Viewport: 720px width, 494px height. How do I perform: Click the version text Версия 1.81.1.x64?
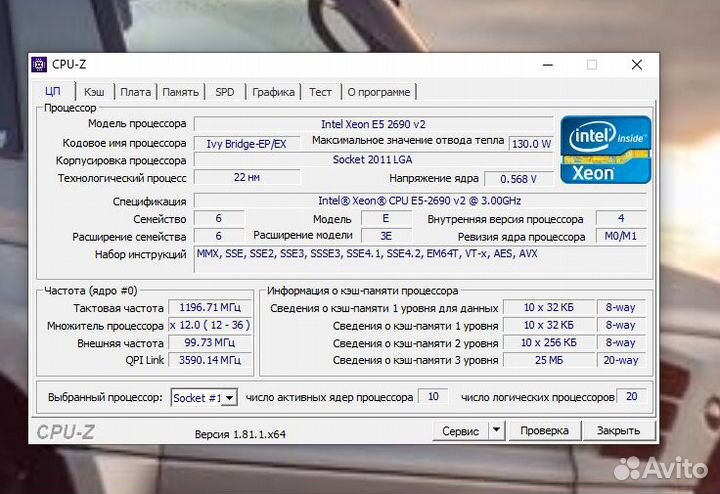point(240,434)
